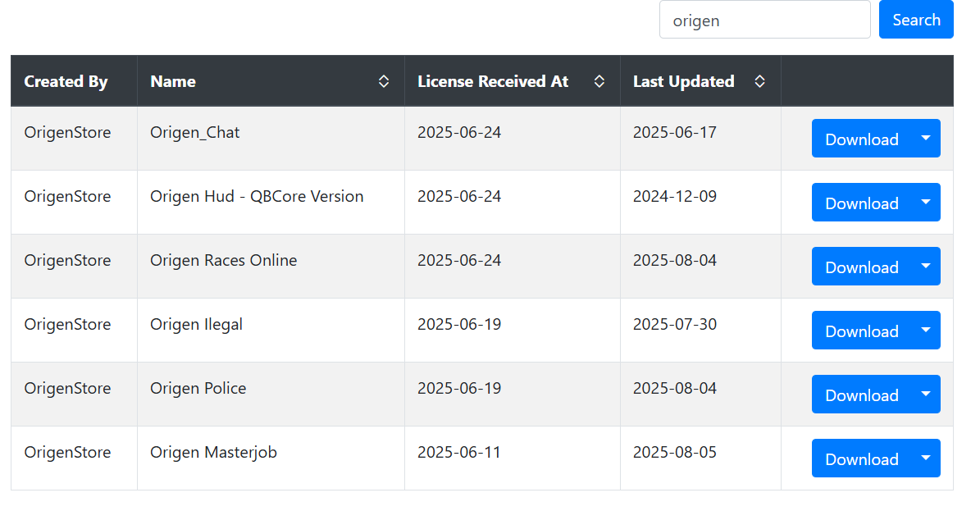This screenshot has width=980, height=511.
Task: Click OrigenStore in the Origen Hud row
Action: [x=67, y=196]
